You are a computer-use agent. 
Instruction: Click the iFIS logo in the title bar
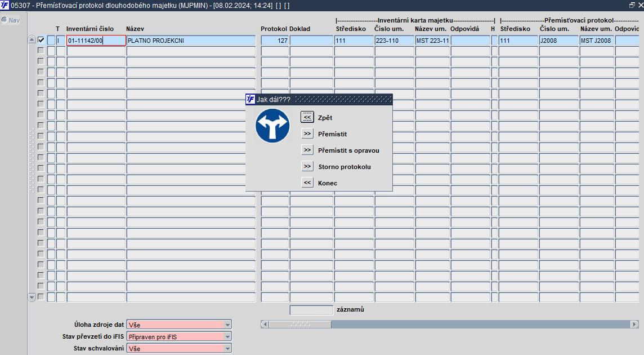click(x=5, y=5)
